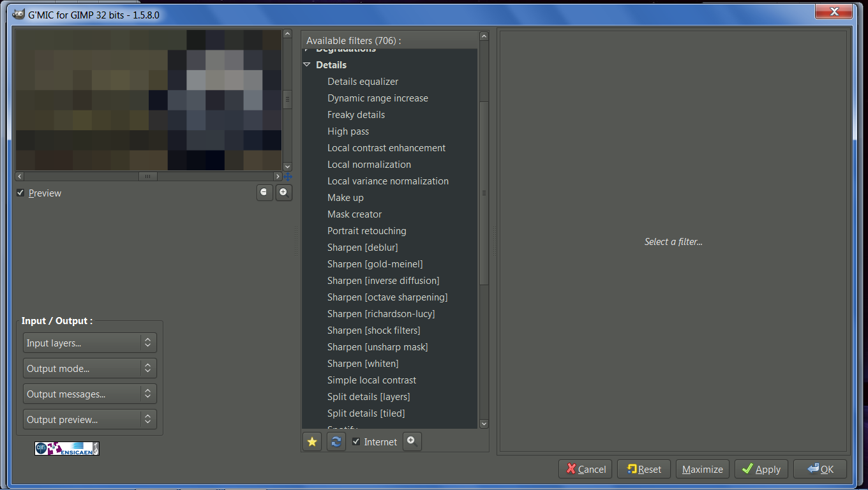Click the preview horizontal scrollbar
Image resolution: width=868 pixels, height=490 pixels.
point(147,176)
